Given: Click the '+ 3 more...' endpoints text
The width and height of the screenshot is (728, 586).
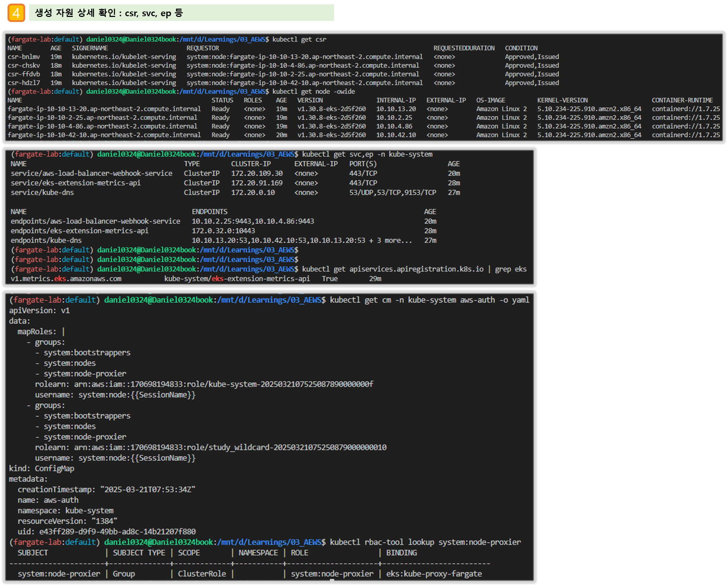Looking at the screenshot, I should point(390,240).
